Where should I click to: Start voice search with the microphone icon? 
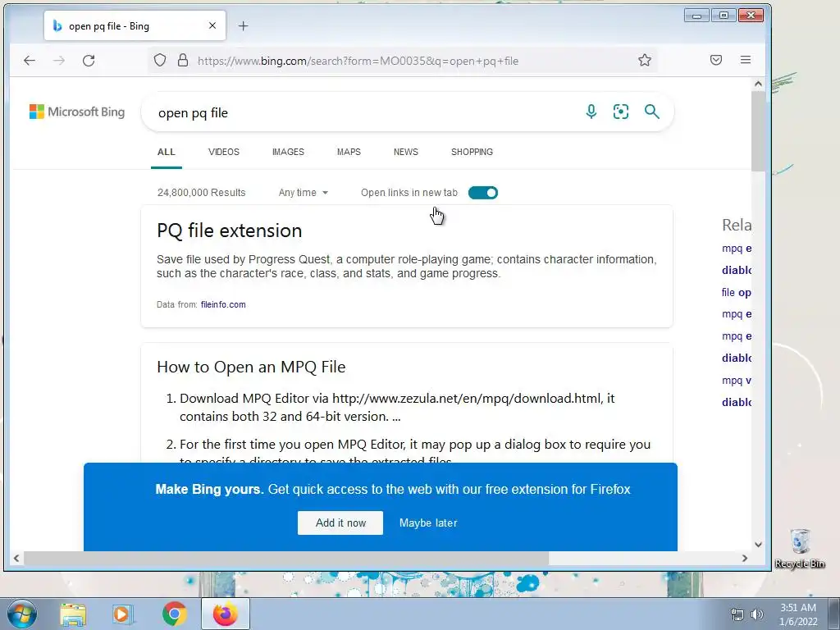tap(591, 112)
